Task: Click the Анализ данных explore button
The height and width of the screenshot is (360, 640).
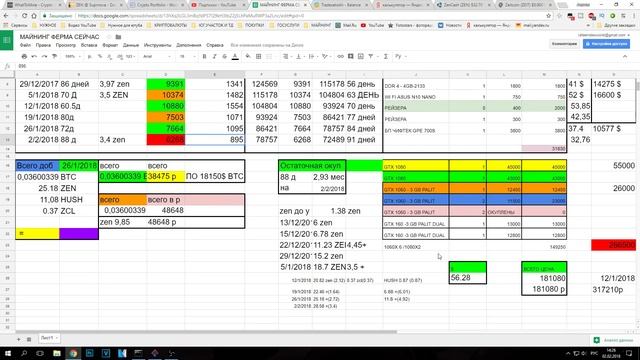Action: (x=614, y=340)
